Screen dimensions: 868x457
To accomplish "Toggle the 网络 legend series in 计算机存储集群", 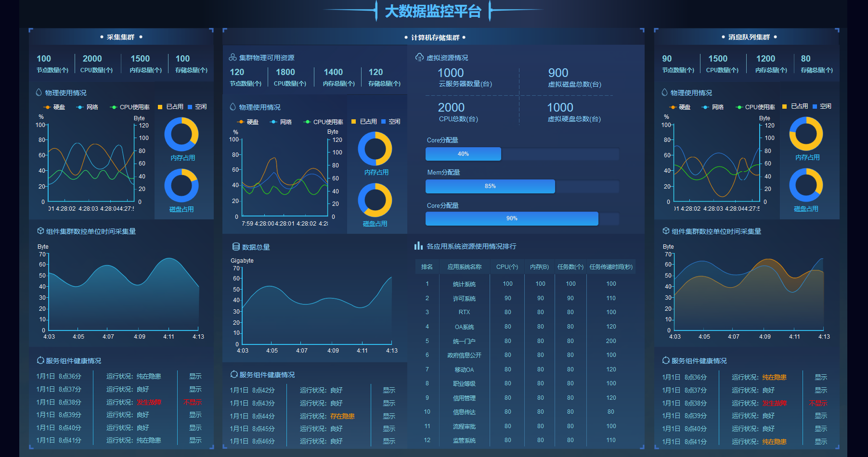I will pyautogui.click(x=281, y=122).
